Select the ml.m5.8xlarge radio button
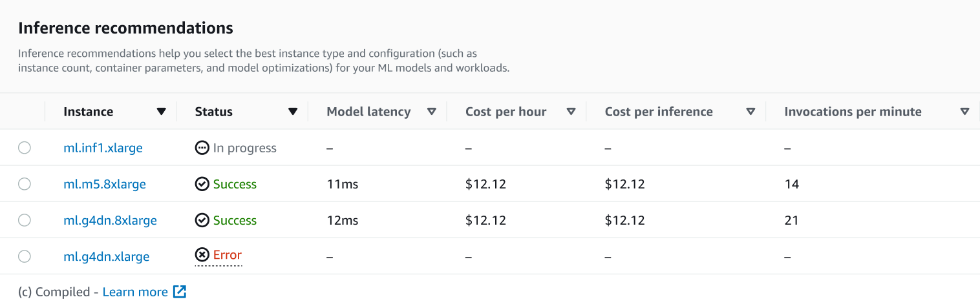 [25, 184]
